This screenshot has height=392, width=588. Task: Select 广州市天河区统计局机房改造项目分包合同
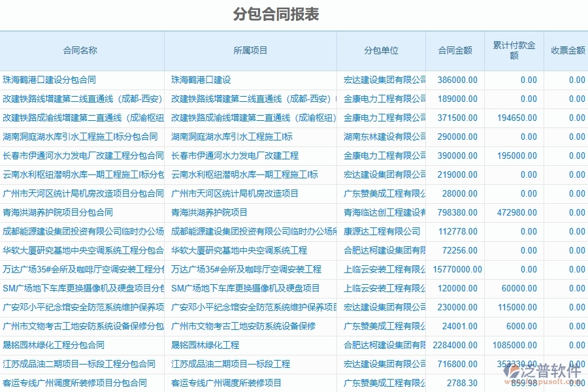point(78,193)
